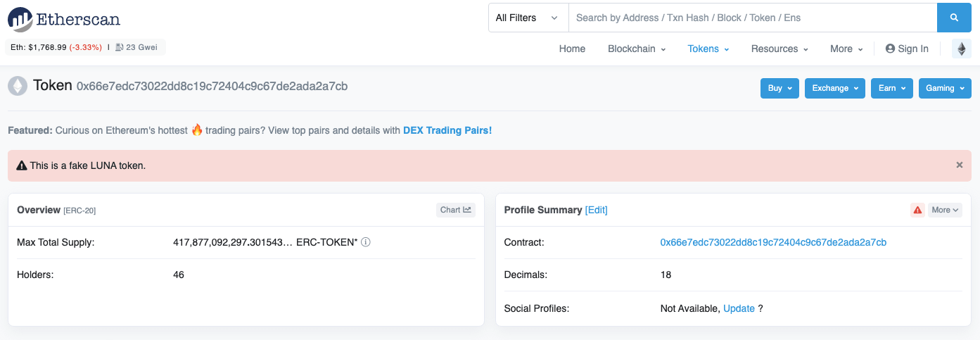Open the Blockchain menu
Image resolution: width=980 pixels, height=340 pixels.
637,49
